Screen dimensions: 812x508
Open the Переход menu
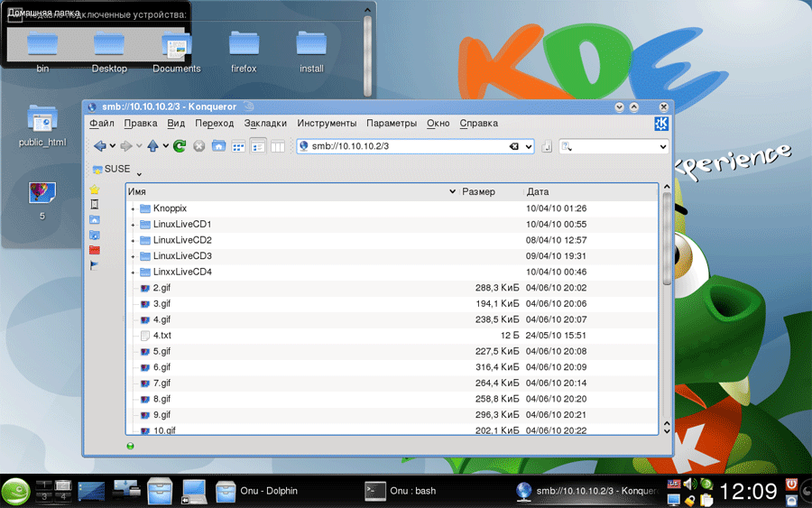[215, 124]
